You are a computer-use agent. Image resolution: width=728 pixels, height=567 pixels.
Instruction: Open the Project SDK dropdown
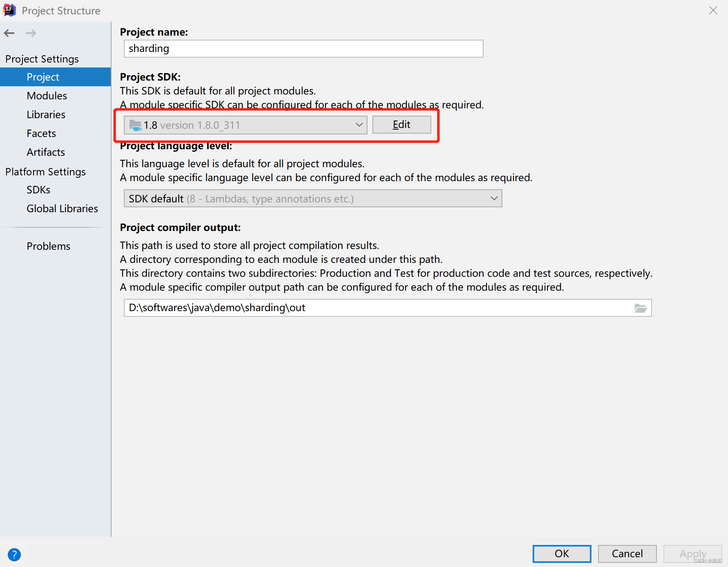245,125
